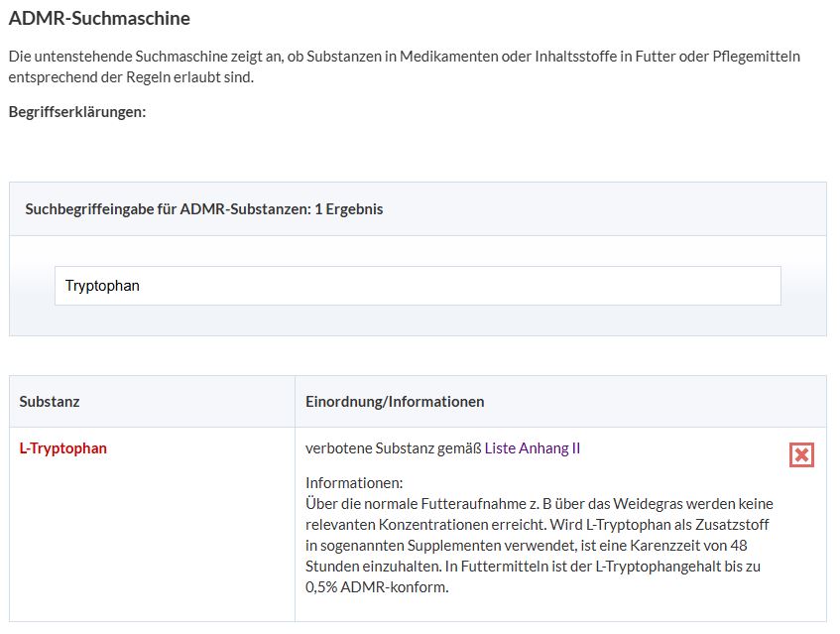This screenshot has width=840, height=634.
Task: Open the Liste Anhang II link
Action: (x=532, y=448)
